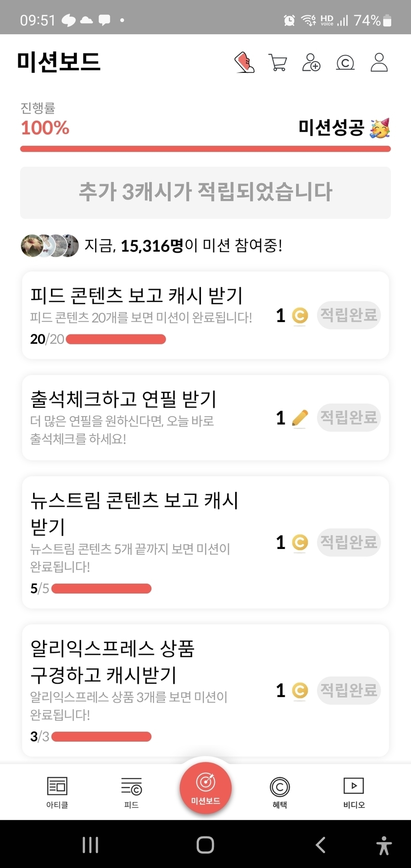Tap 적립완료 button for 알리익스프레스 mission

coord(349,690)
